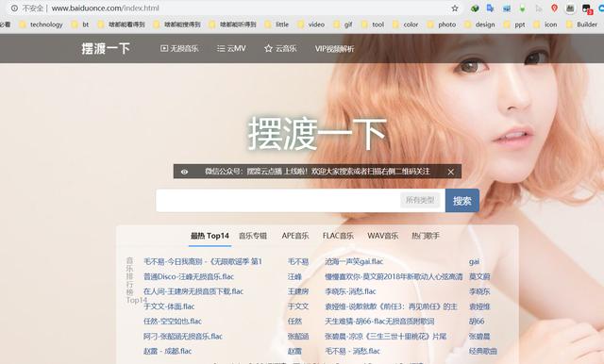
Task: Click the green download arrow extension
Action: tap(522, 8)
